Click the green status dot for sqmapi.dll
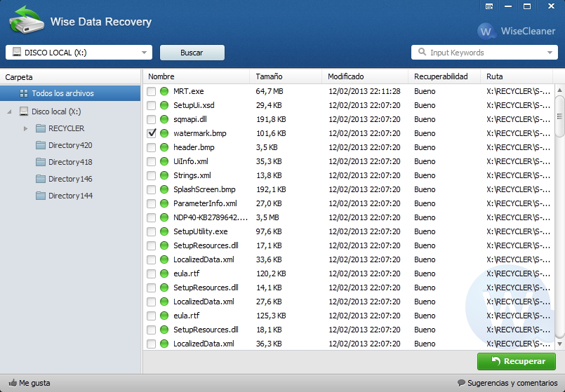The height and width of the screenshot is (392, 565). point(164,119)
